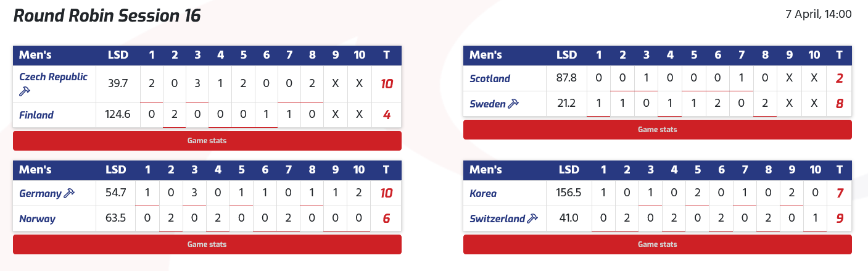Select the Korea team name
This screenshot has height=271, width=868.
(x=483, y=193)
